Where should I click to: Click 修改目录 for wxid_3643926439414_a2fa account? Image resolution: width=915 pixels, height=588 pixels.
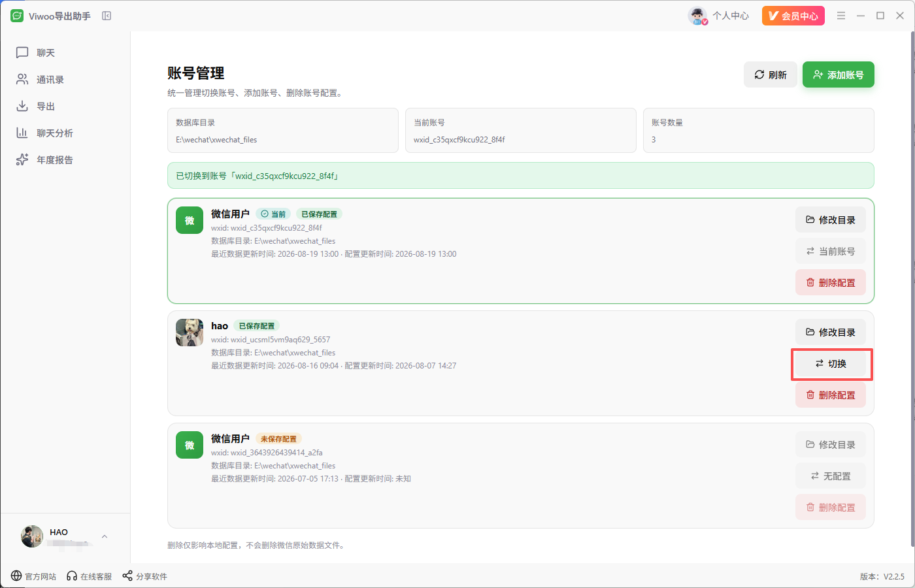(831, 444)
